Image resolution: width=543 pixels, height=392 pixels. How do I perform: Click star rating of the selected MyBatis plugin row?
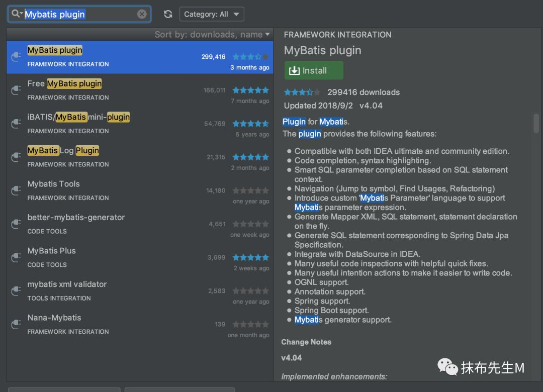pos(250,57)
